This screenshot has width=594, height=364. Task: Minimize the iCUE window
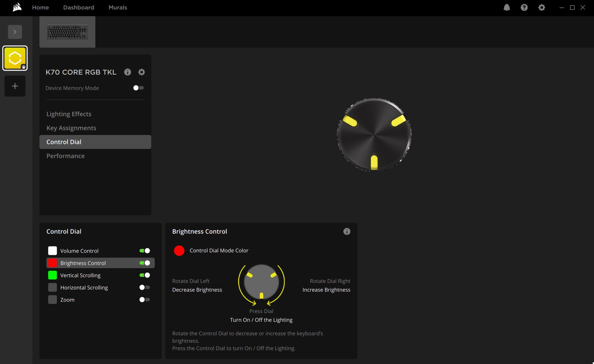pos(562,7)
